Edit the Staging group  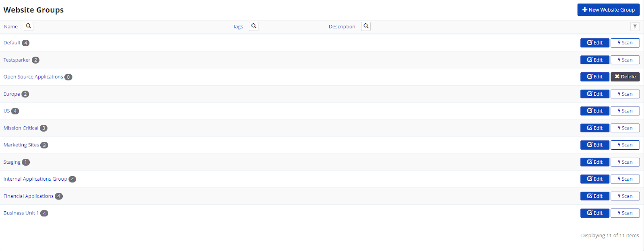(x=595, y=162)
